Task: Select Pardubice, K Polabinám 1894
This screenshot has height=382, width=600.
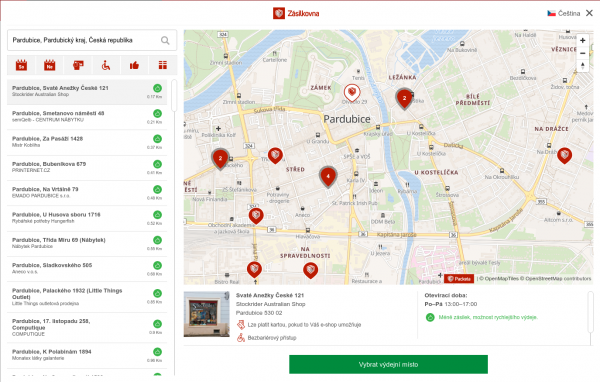Action: [x=87, y=356]
